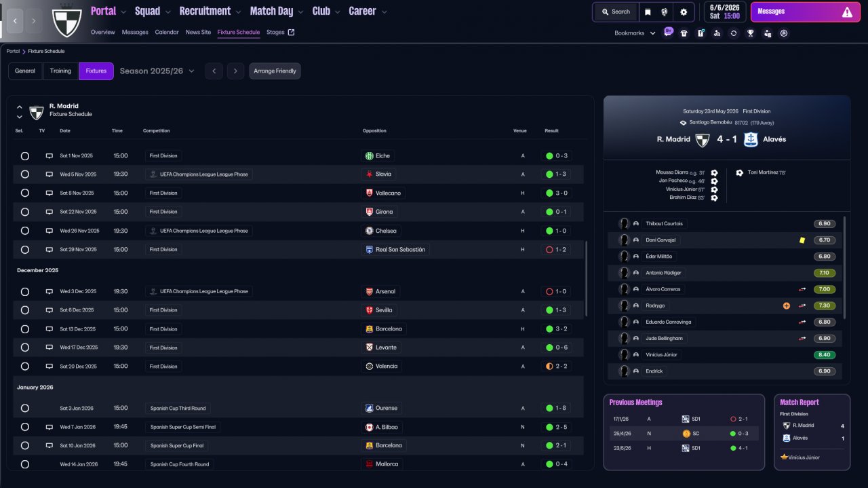Click the warning triangle in Messages
Viewport: 868px width, 488px height.
tap(847, 12)
